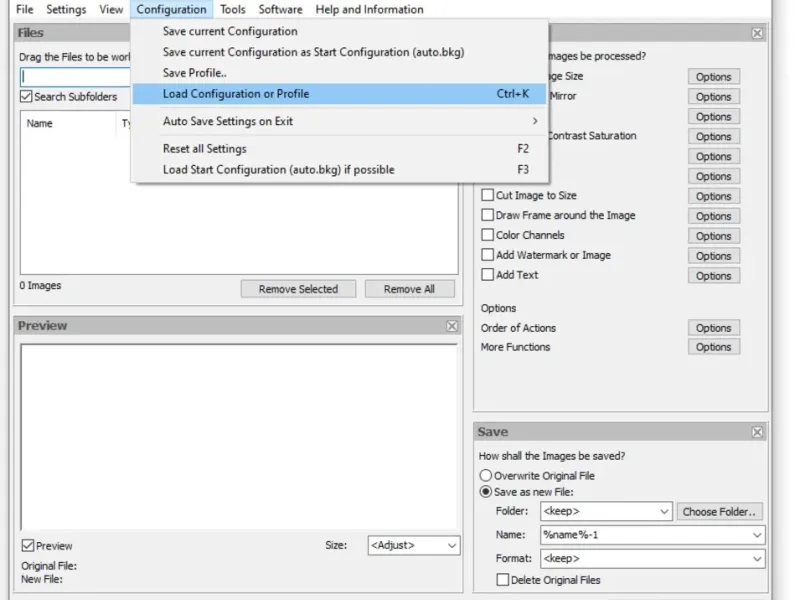Enable Add Watermark or Image
Image resolution: width=800 pixels, height=600 pixels.
[x=488, y=255]
